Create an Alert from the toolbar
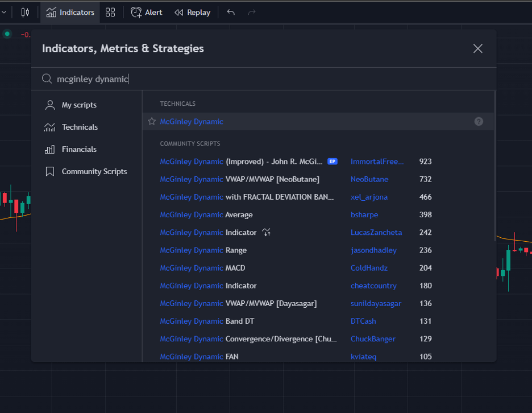 click(x=147, y=13)
